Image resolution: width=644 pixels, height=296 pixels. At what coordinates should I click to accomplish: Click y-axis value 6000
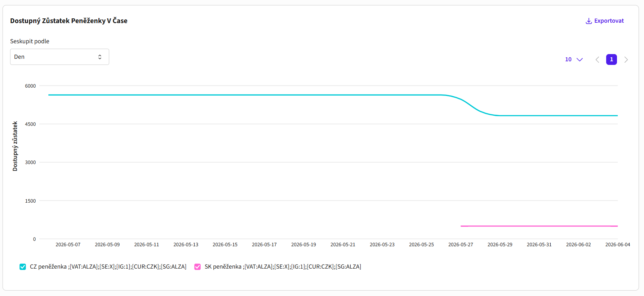click(30, 86)
